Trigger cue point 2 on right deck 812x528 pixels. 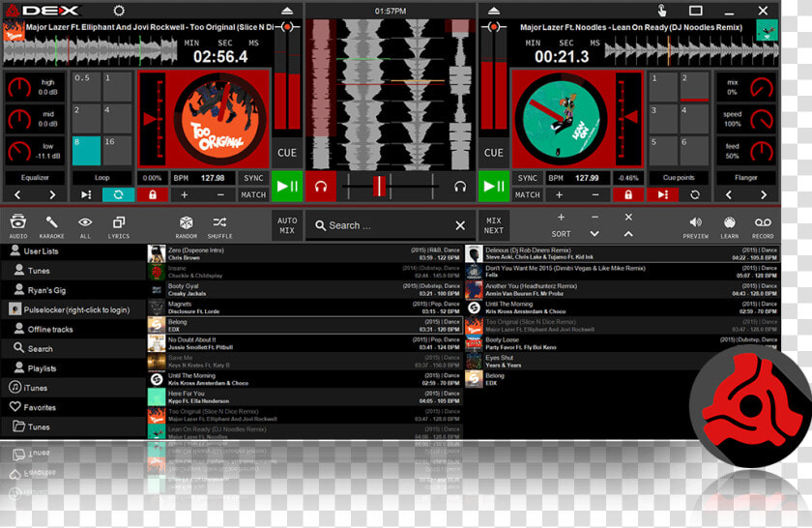pyautogui.click(x=694, y=86)
